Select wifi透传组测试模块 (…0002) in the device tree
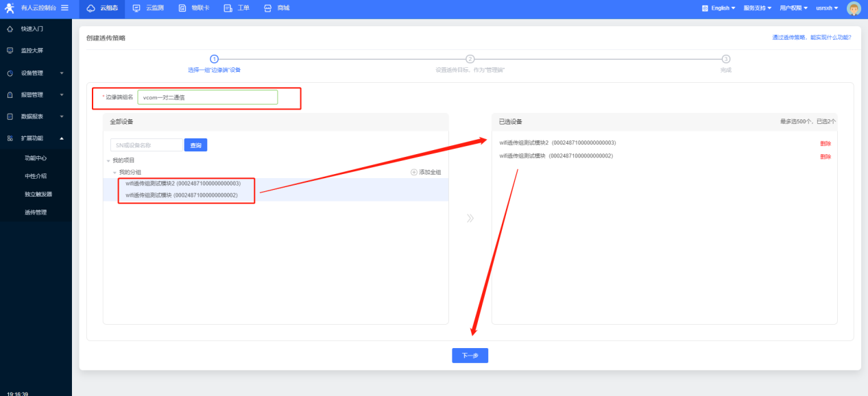 coord(182,195)
